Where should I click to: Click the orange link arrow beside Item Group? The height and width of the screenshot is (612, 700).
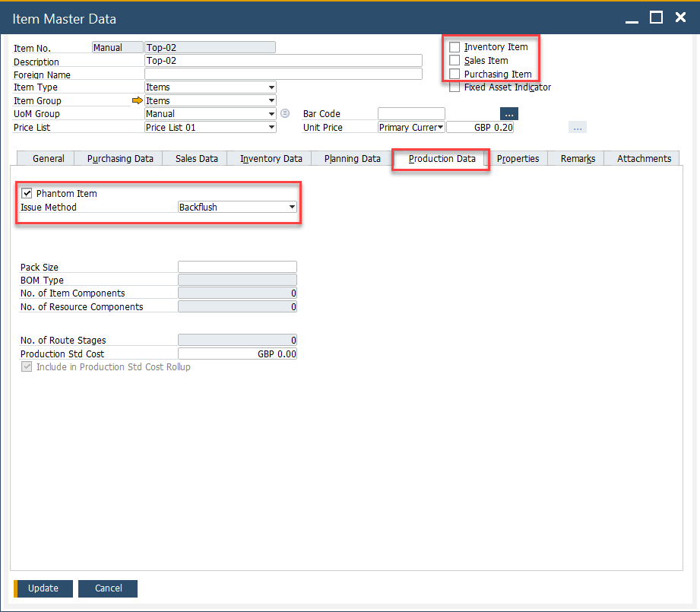click(137, 100)
